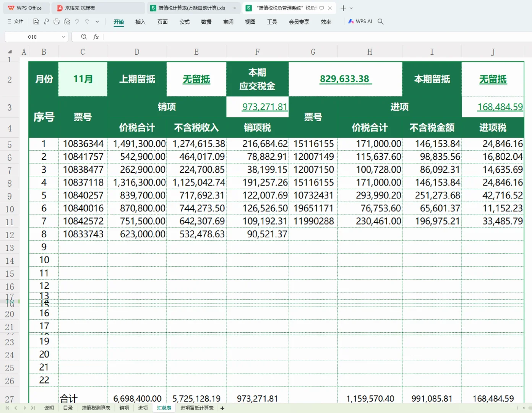The image size is (532, 413).
Task: Open Print Preview icon
Action: (67, 21)
